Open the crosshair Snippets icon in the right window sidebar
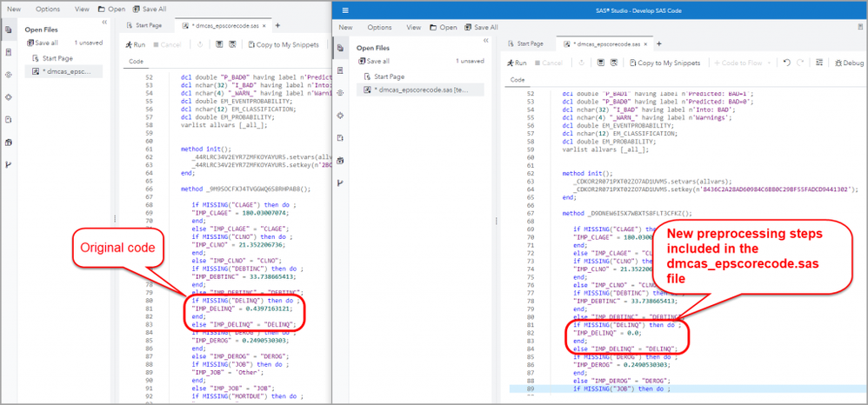The image size is (868, 405). point(340,115)
